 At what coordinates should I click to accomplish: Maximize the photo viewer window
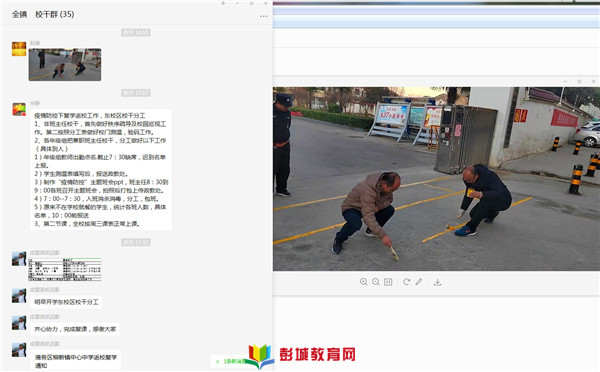click(579, 82)
